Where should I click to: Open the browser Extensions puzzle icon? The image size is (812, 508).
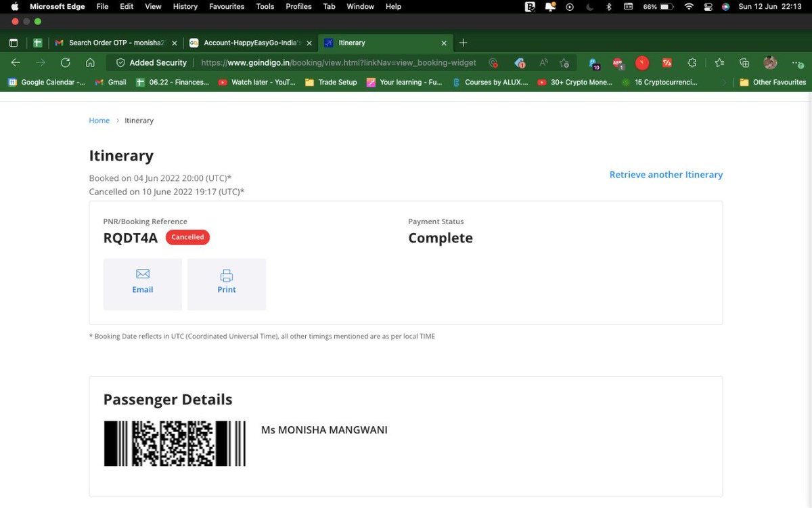692,62
